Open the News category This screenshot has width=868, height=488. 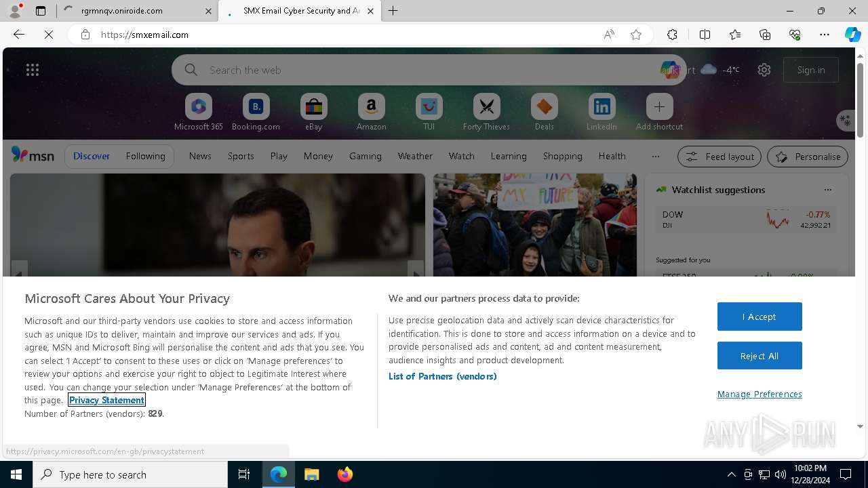point(200,156)
